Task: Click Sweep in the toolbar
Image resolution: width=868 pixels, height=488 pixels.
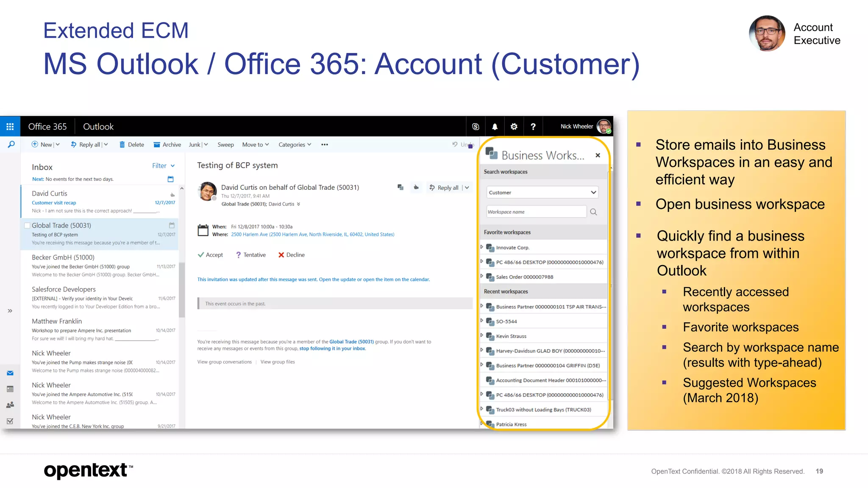Action: [x=225, y=144]
